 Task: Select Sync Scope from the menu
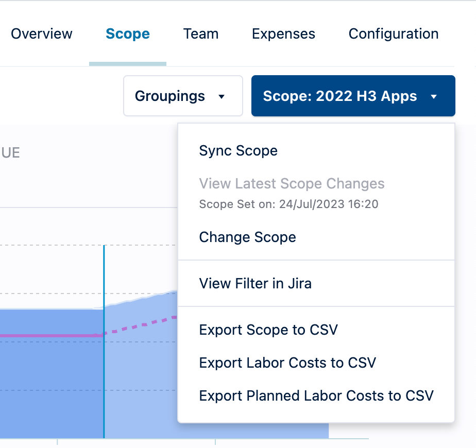tap(238, 150)
